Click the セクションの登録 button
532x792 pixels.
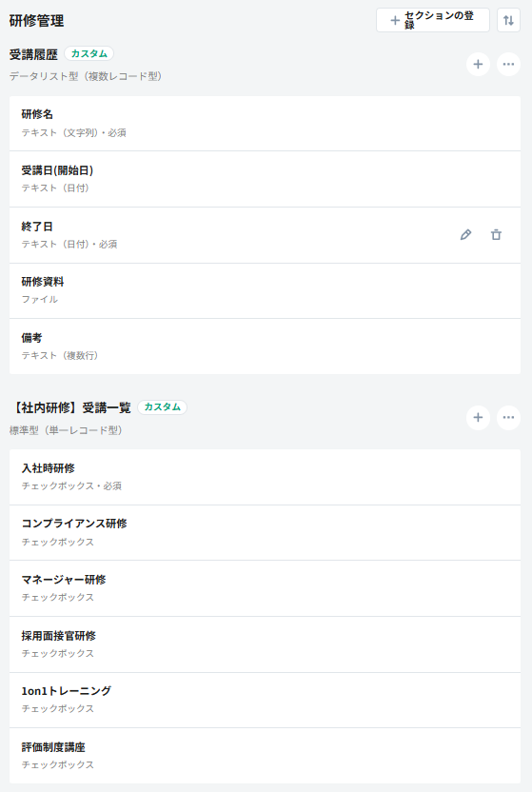433,20
